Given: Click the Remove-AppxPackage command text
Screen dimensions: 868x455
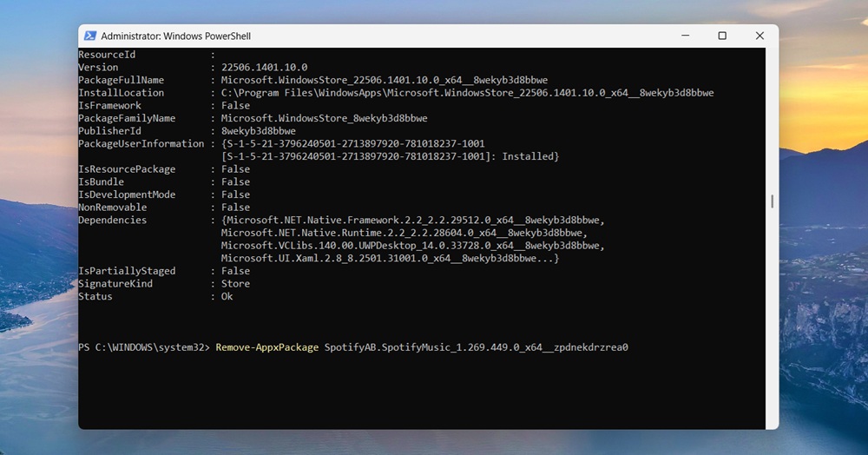Looking at the screenshot, I should point(266,347).
